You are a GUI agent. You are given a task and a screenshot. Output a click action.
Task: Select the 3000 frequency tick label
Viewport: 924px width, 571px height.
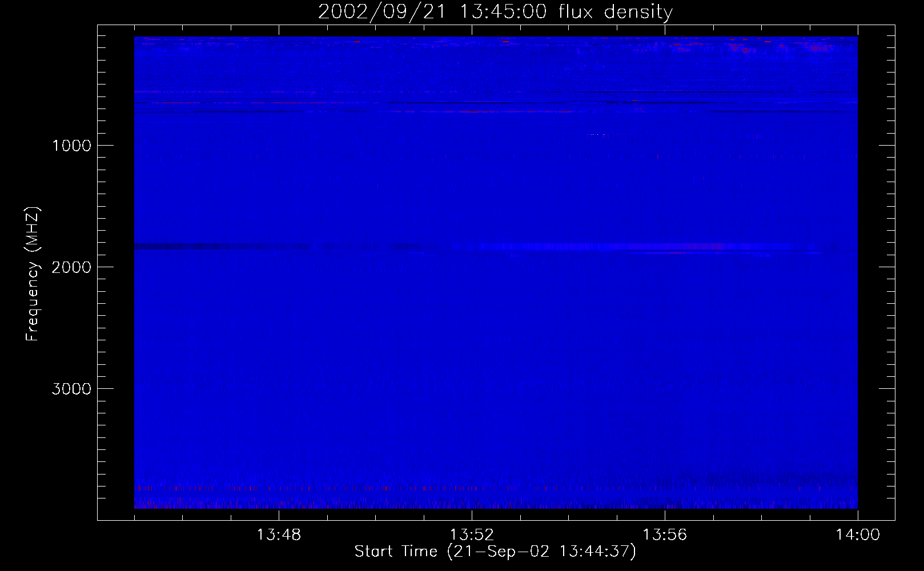point(71,389)
